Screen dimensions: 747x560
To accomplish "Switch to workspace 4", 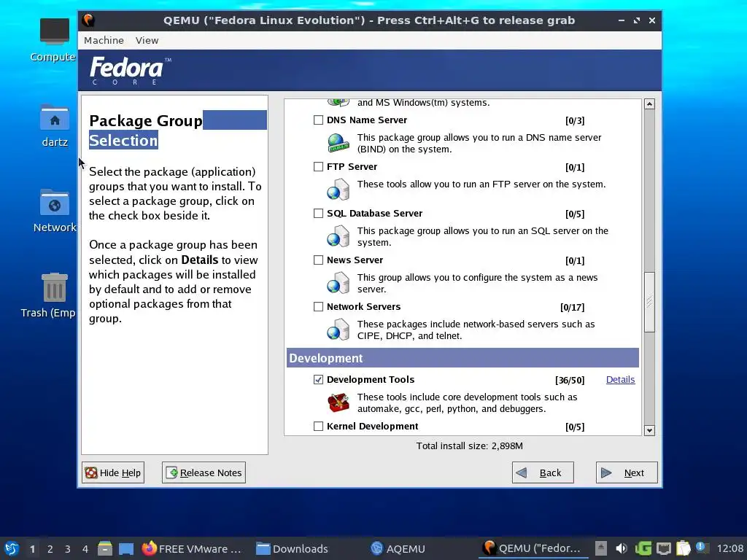I will 85,549.
